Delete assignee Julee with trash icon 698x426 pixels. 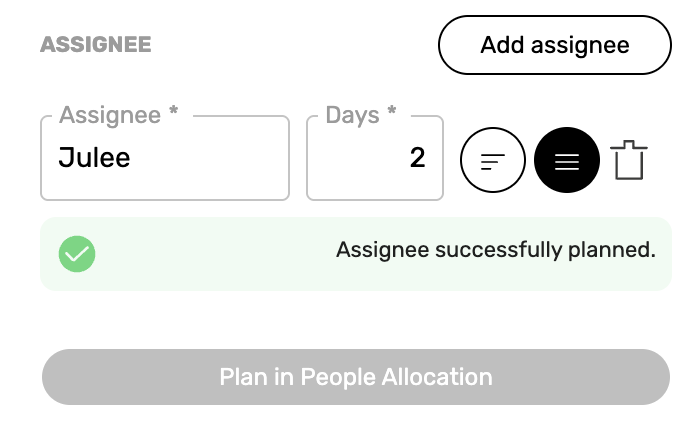pos(629,160)
